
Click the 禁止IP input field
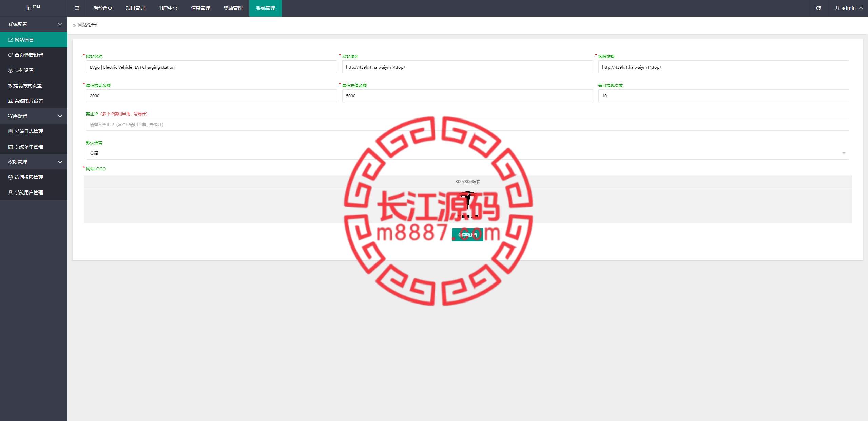467,124
